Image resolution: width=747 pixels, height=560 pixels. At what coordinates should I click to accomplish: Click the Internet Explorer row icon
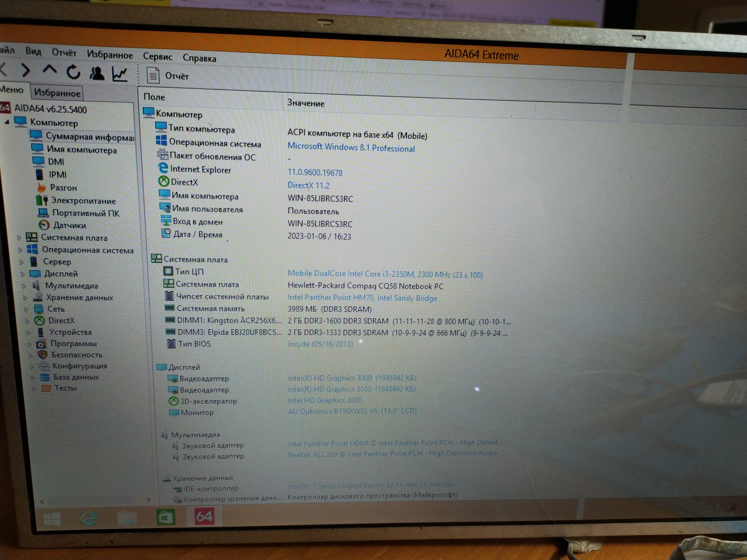[163, 168]
